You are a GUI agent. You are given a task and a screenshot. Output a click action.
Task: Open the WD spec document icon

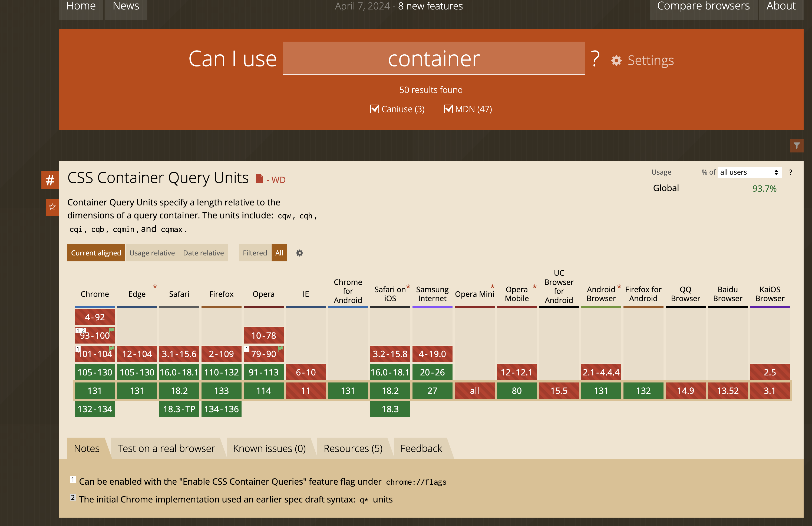pos(260,179)
